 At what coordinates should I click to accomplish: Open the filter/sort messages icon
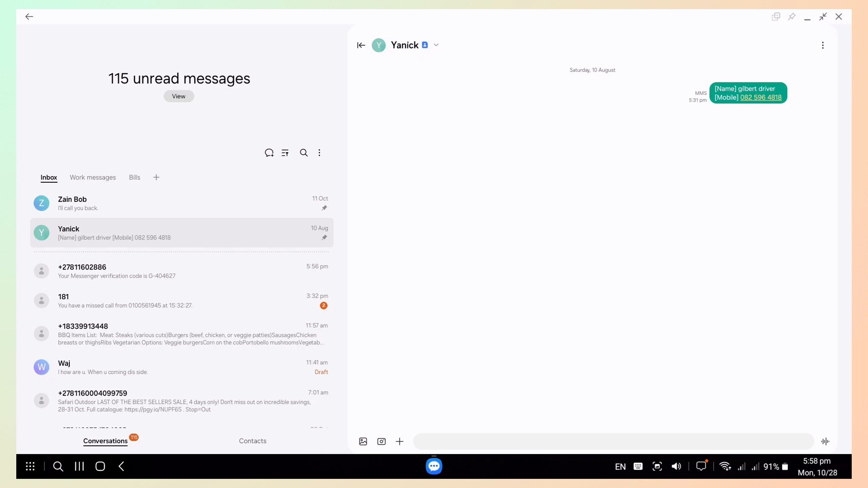pos(285,153)
